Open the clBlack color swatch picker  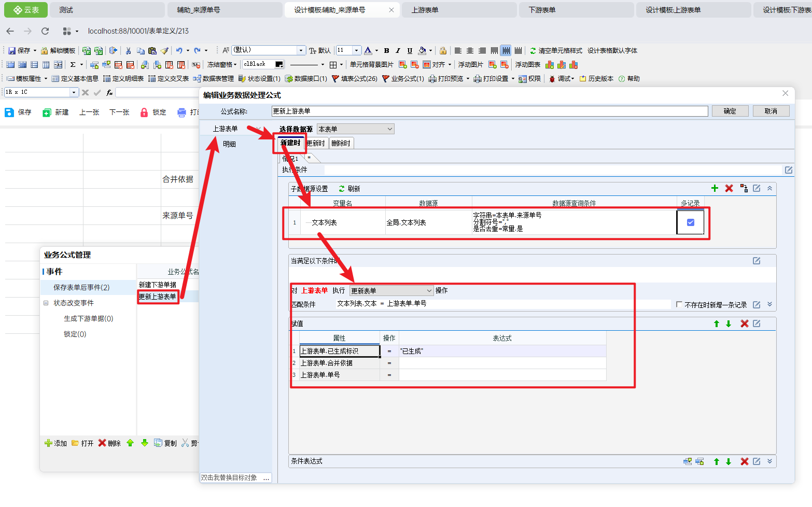pyautogui.click(x=279, y=64)
